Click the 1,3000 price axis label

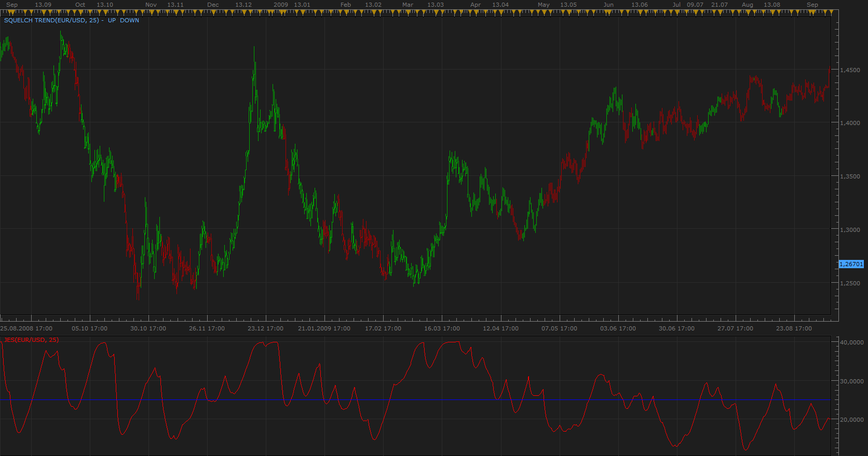850,230
